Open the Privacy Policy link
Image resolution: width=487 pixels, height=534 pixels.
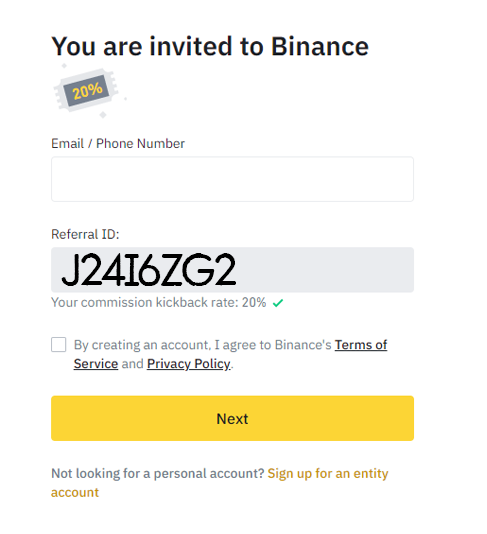point(189,364)
